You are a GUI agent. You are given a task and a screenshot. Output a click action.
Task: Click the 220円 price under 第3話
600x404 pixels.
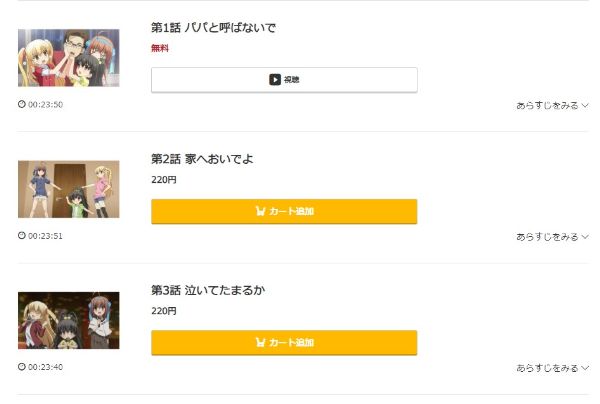tap(164, 311)
